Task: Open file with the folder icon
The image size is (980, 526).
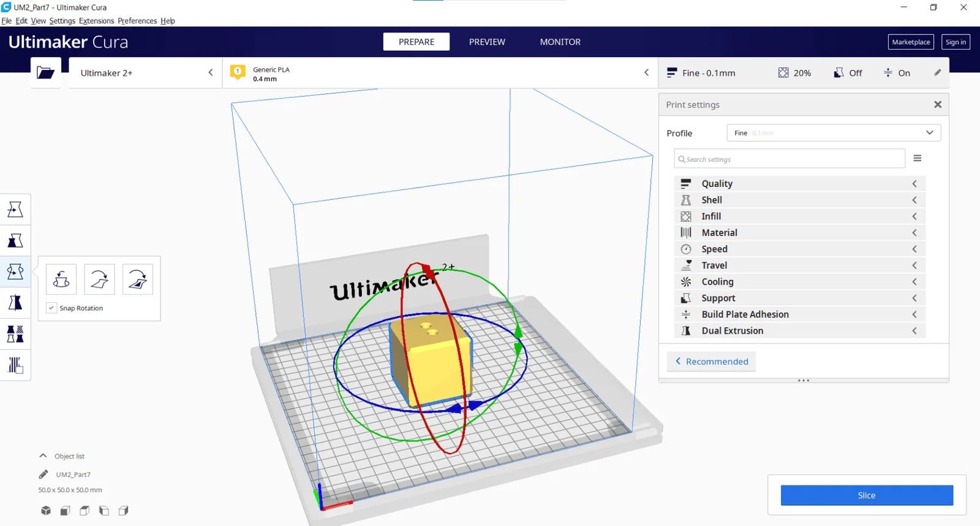Action: point(46,73)
